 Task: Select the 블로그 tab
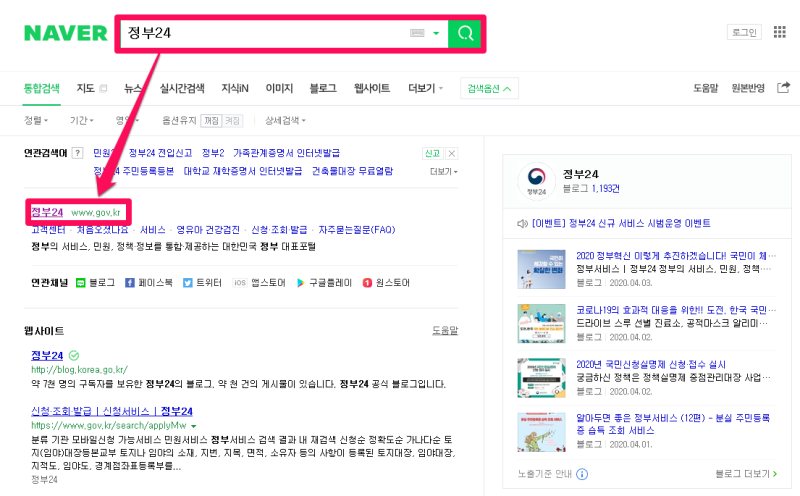[323, 88]
